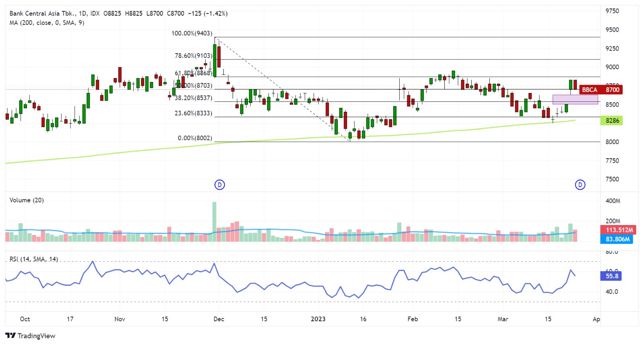Image resolution: width=644 pixels, height=345 pixels.
Task: Click the 7500 price scale value
Action: [x=612, y=179]
